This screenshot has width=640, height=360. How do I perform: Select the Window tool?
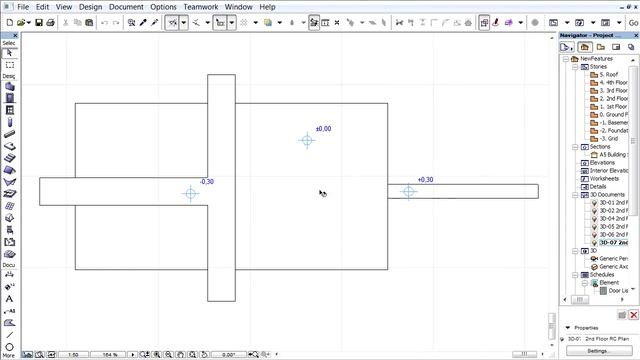9,110
